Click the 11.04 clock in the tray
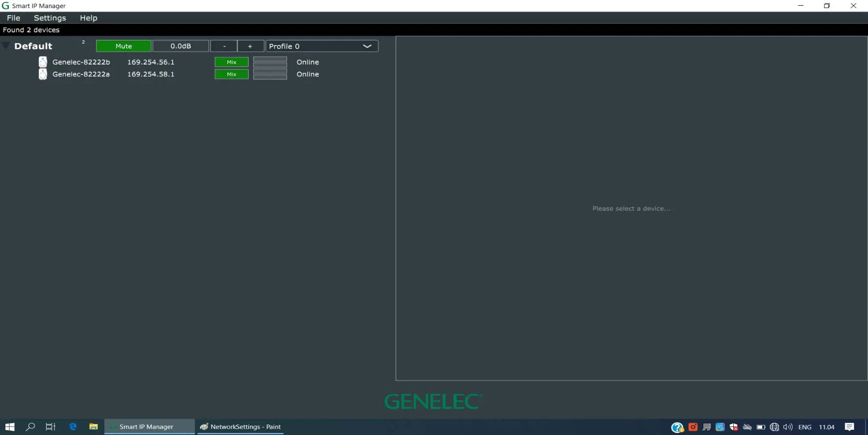Image resolution: width=868 pixels, height=435 pixels. 827,427
